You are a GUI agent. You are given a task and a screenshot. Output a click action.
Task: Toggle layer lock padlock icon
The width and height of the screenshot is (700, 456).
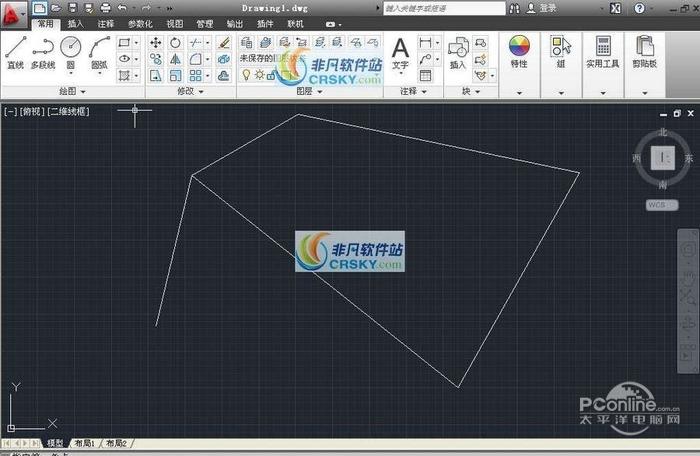pyautogui.click(x=271, y=75)
